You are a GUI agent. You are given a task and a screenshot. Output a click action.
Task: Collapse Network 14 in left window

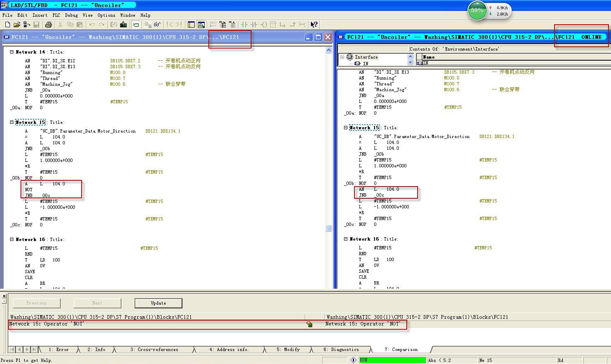[12, 52]
